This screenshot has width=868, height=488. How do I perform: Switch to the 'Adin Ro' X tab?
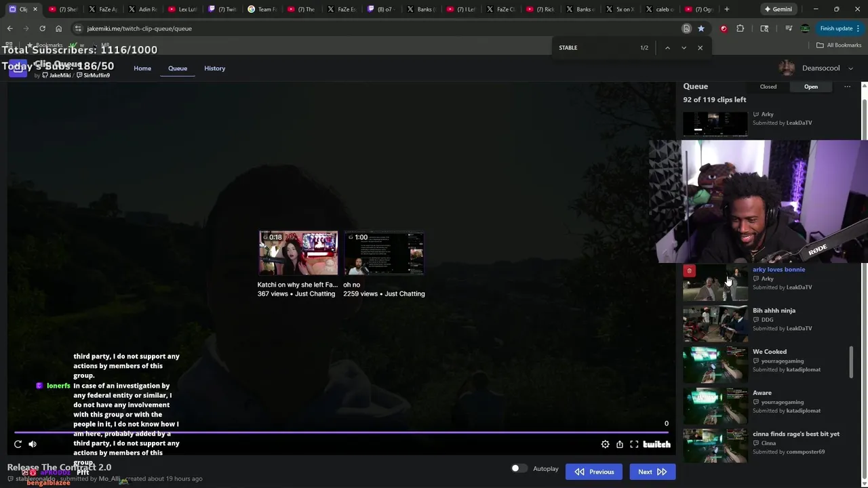[x=144, y=9]
